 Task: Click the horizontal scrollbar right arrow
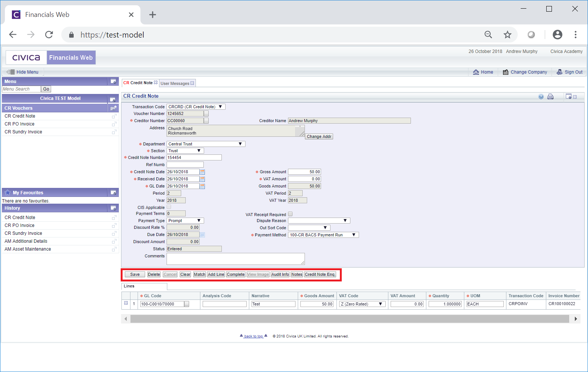pyautogui.click(x=576, y=319)
